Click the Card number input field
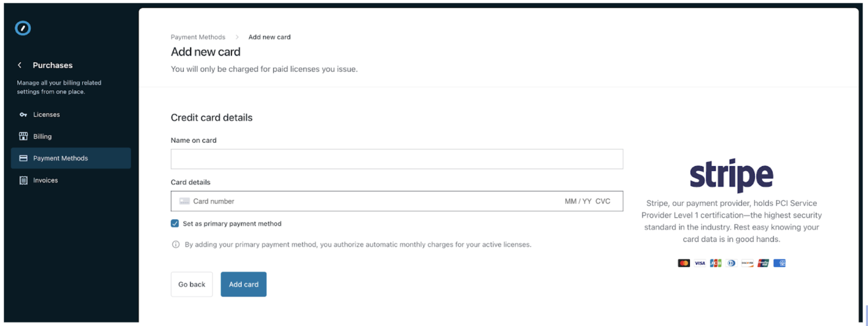 pyautogui.click(x=324, y=201)
